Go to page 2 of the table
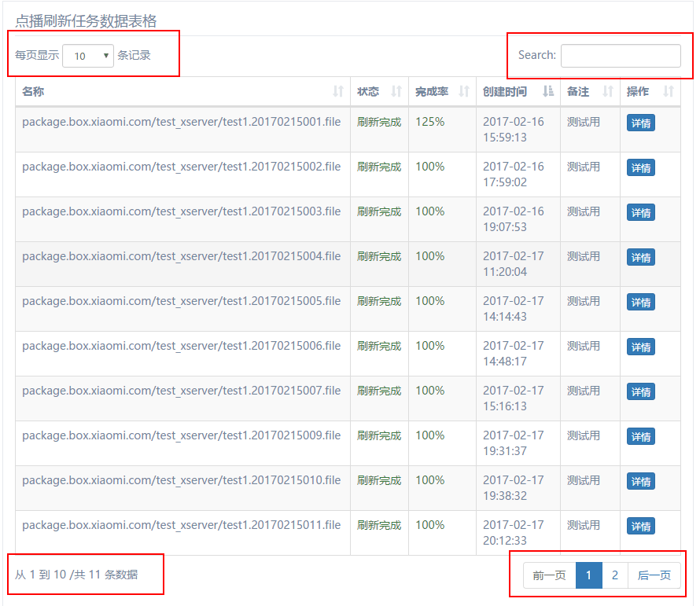This screenshot has width=700, height=606. pyautogui.click(x=614, y=575)
